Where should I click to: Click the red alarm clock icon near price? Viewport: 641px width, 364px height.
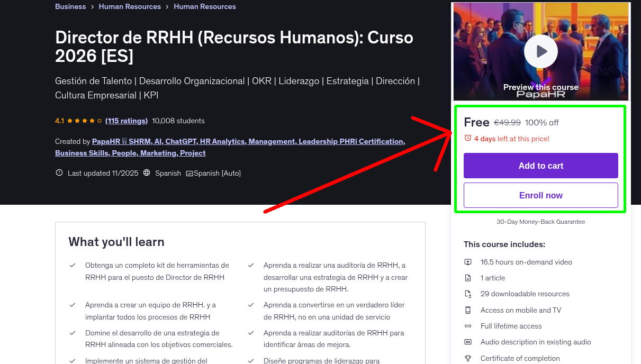[466, 138]
